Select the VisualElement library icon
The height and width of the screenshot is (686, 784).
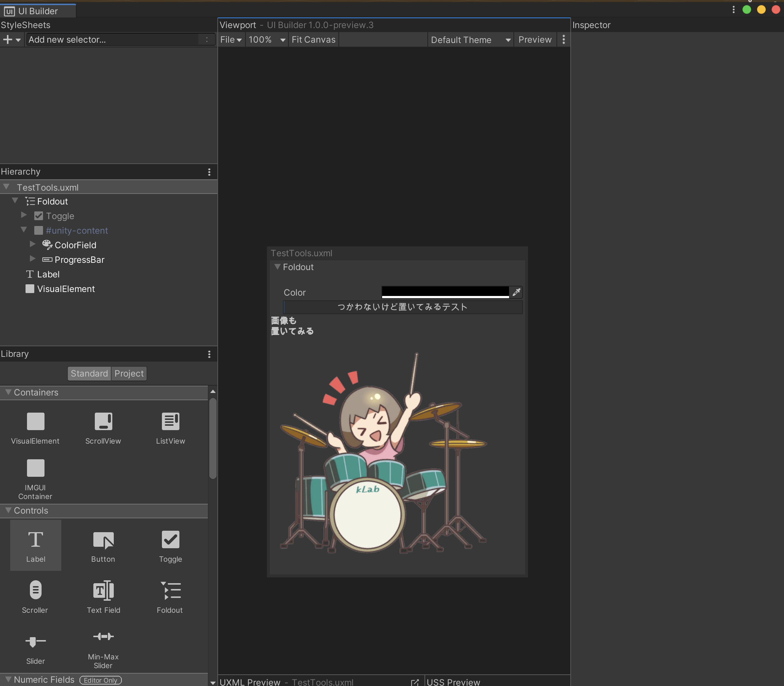coord(35,421)
